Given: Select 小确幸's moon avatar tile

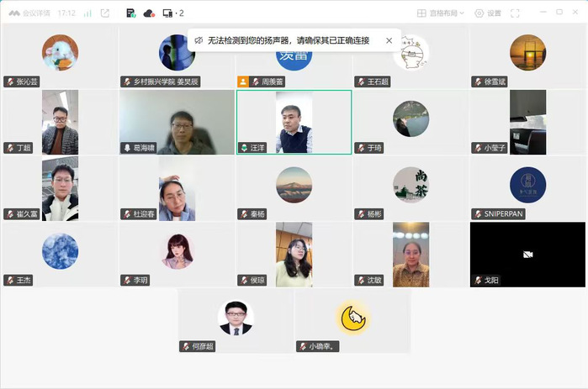Looking at the screenshot, I should (352, 320).
